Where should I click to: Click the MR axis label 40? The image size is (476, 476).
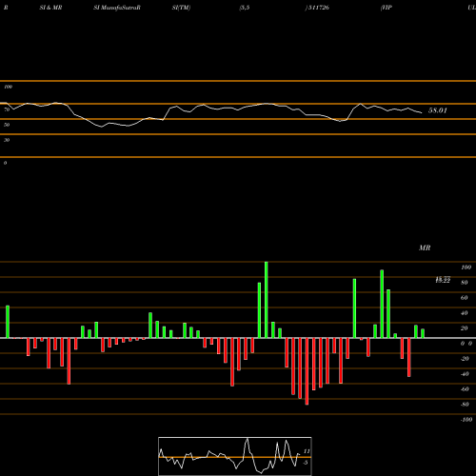coord(465,313)
